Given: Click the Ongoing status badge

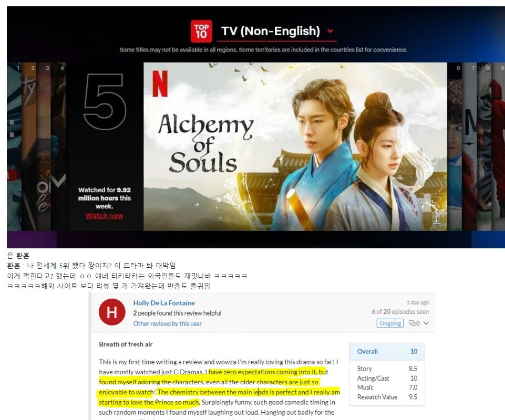Looking at the screenshot, I should pyautogui.click(x=390, y=323).
